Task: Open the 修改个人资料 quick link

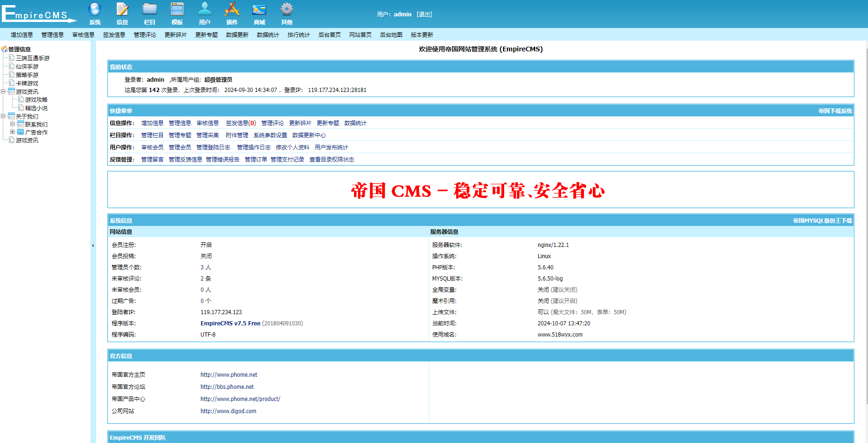Action: [293, 148]
